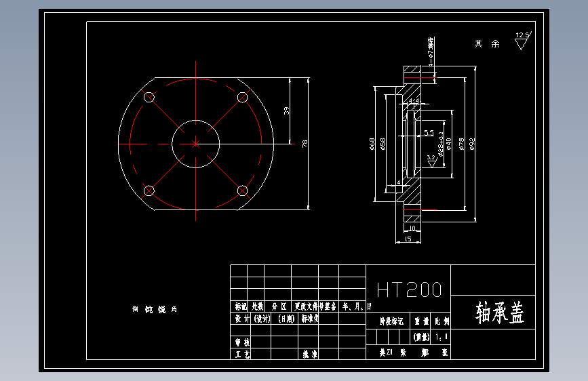Click the 1:1 scale value
588x381 pixels.
[442, 337]
